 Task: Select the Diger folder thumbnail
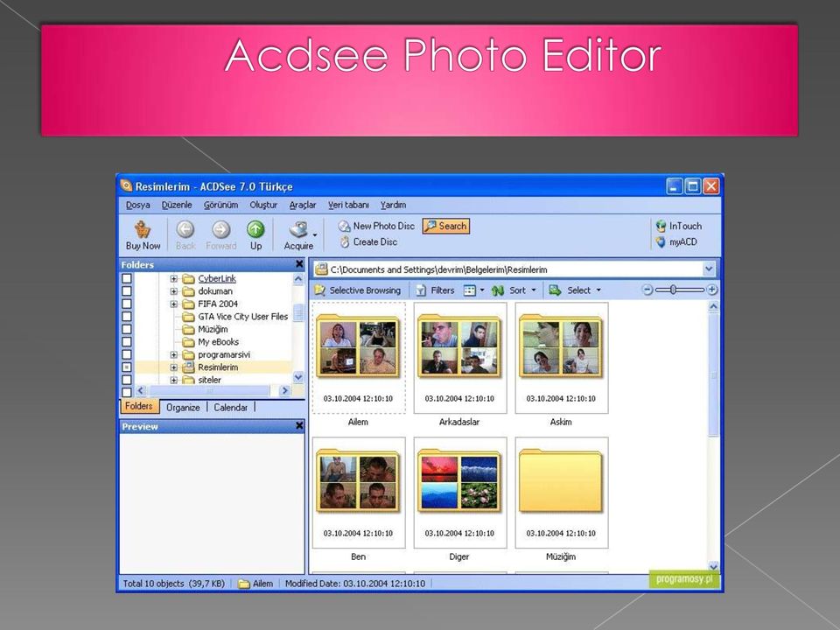click(459, 493)
